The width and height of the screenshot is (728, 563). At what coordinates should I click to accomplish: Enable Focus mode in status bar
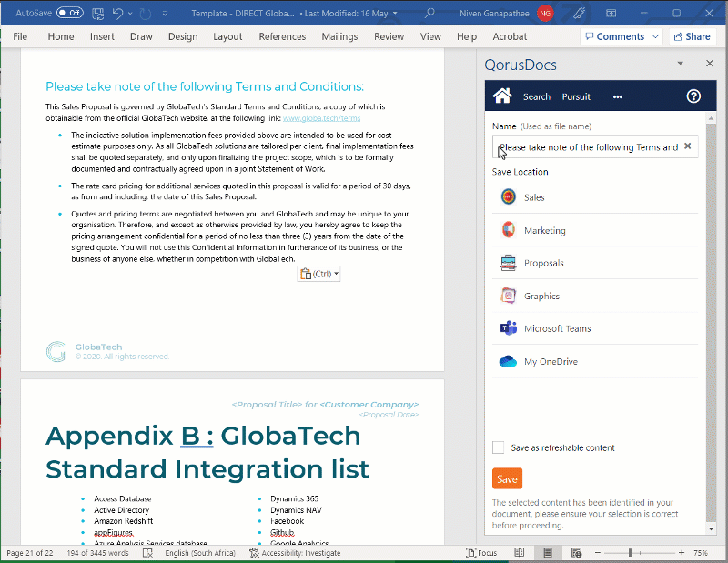tap(481, 553)
